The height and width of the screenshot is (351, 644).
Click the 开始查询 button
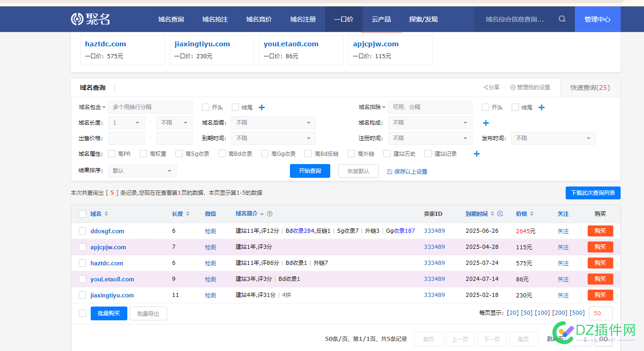310,171
